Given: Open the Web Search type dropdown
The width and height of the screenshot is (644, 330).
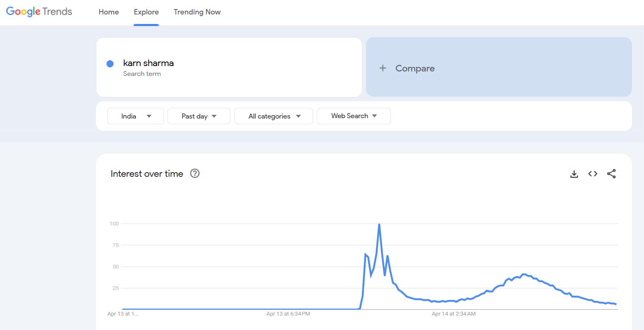Looking at the screenshot, I should pyautogui.click(x=354, y=116).
